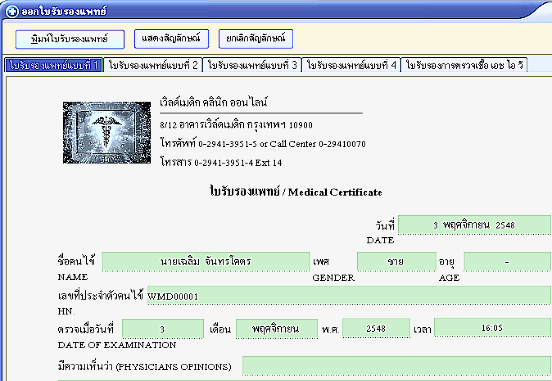552x381 pixels.
Task: Click the year field showing 2548
Action: coord(376,328)
